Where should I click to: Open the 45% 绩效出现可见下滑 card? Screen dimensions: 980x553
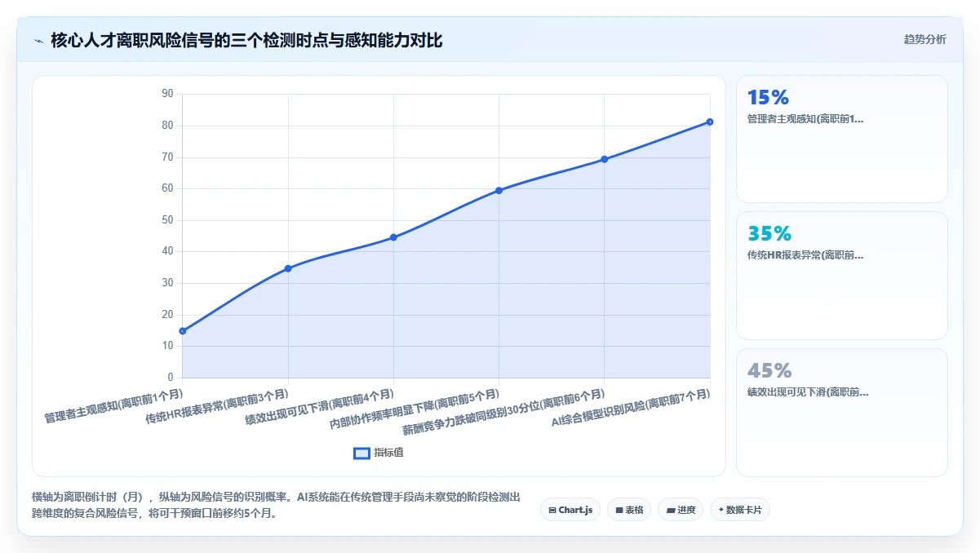(x=842, y=413)
